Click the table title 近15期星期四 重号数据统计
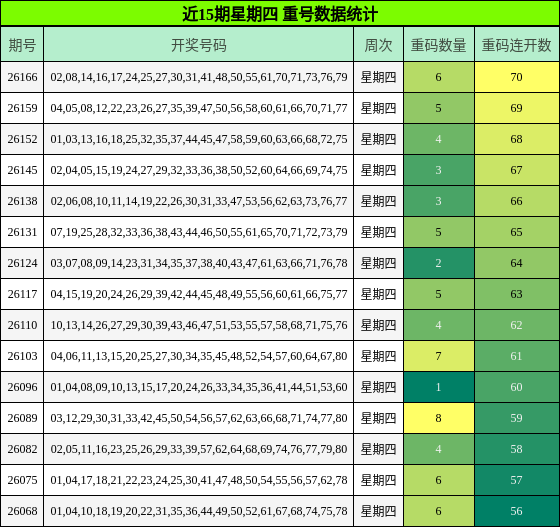Image resolution: width=560 pixels, height=527 pixels. click(x=280, y=14)
